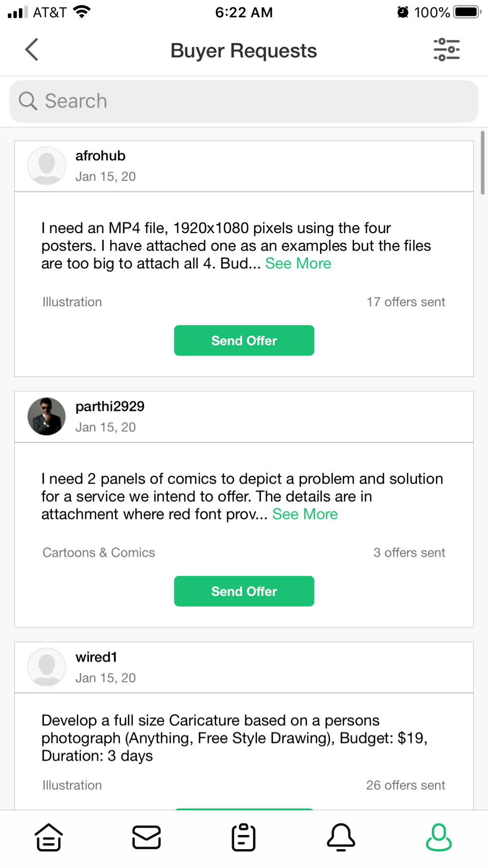The width and height of the screenshot is (488, 868).
Task: Open the parthi2929 username
Action: coord(110,407)
